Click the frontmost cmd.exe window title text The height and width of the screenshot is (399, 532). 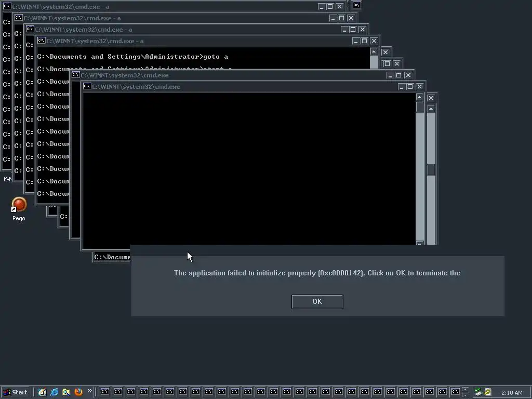point(136,87)
